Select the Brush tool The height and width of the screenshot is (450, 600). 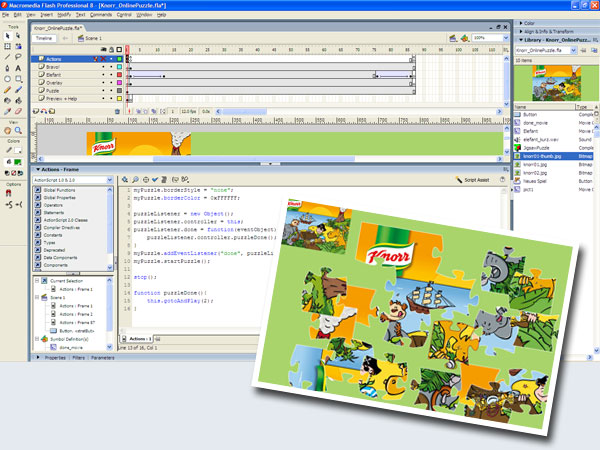[18, 90]
